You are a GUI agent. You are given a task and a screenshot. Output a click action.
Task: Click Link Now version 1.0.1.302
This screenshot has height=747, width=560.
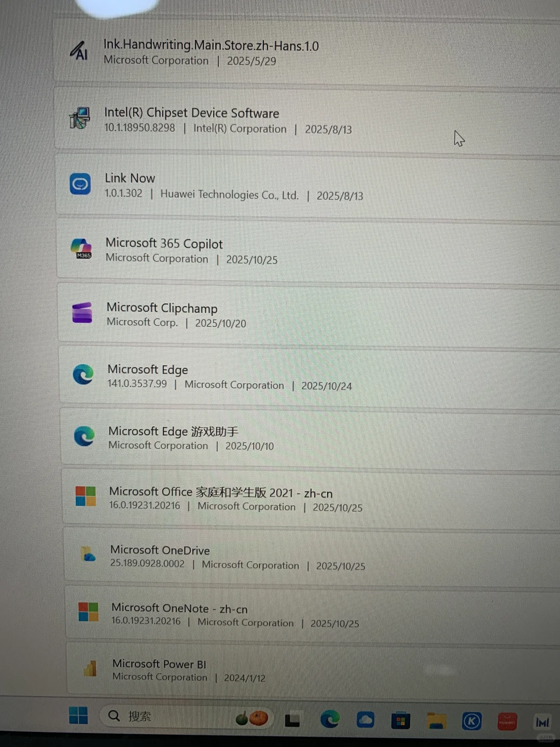pyautogui.click(x=123, y=193)
